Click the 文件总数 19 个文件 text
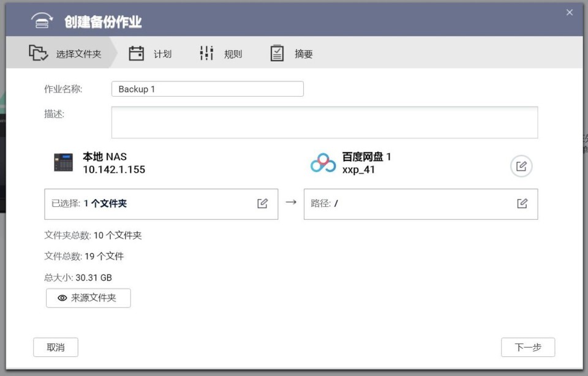Image resolution: width=588 pixels, height=376 pixels. pos(84,257)
